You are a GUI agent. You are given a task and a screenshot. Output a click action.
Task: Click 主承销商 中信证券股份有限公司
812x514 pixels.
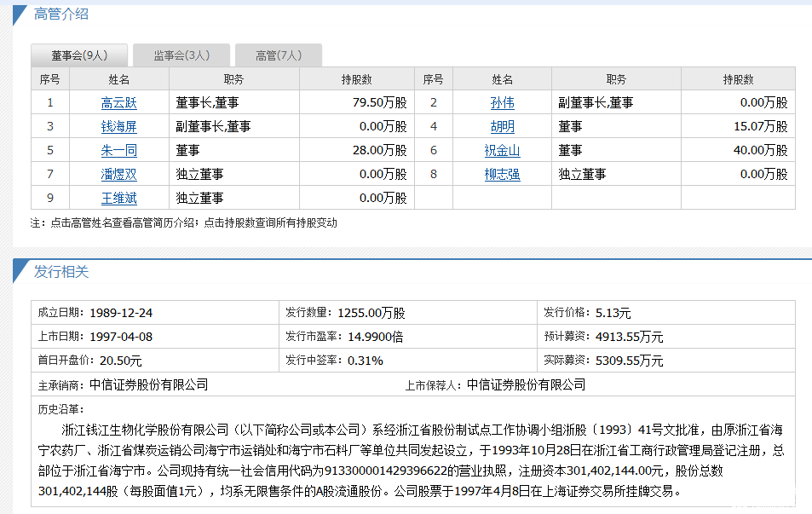pyautogui.click(x=123, y=385)
